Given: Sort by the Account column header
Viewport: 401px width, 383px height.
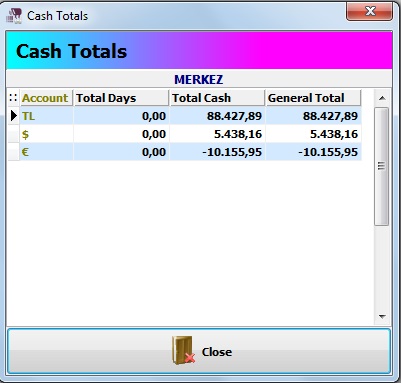Looking at the screenshot, I should pyautogui.click(x=46, y=98).
